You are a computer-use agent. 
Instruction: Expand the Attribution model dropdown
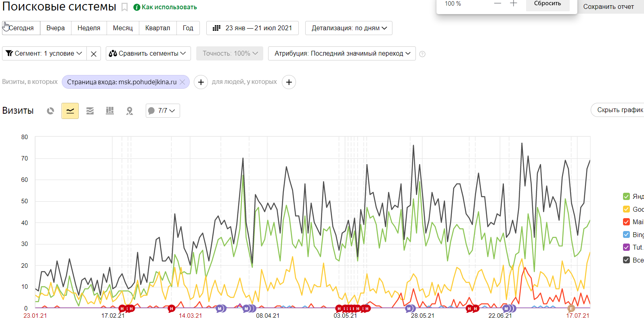342,54
